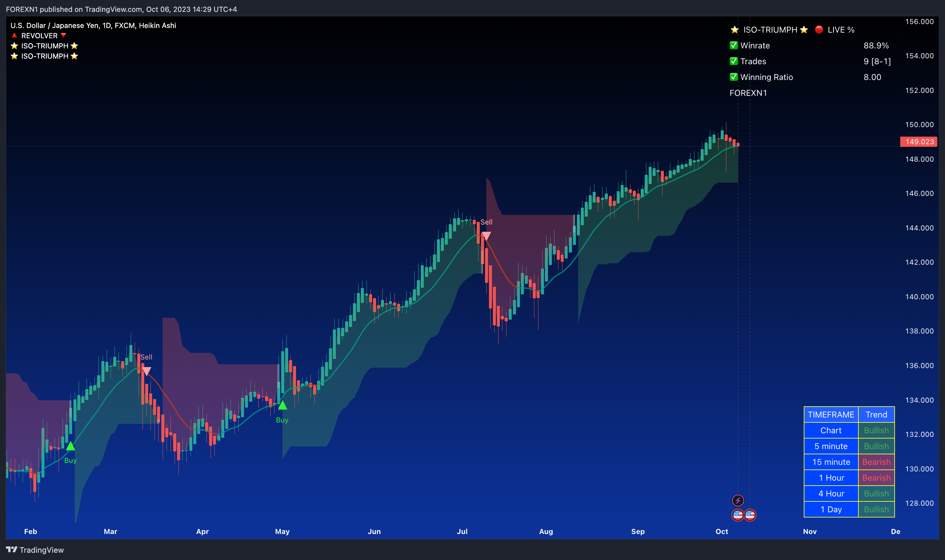The height and width of the screenshot is (560, 945).
Task: Click the Sep label on the time axis
Action: (638, 531)
